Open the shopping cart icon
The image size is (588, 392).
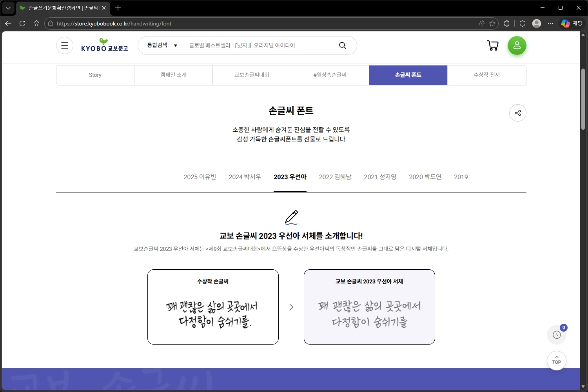coord(493,45)
